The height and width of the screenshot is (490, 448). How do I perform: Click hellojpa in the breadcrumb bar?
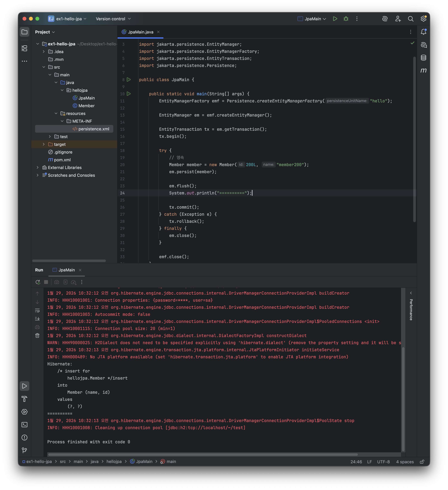114,461
